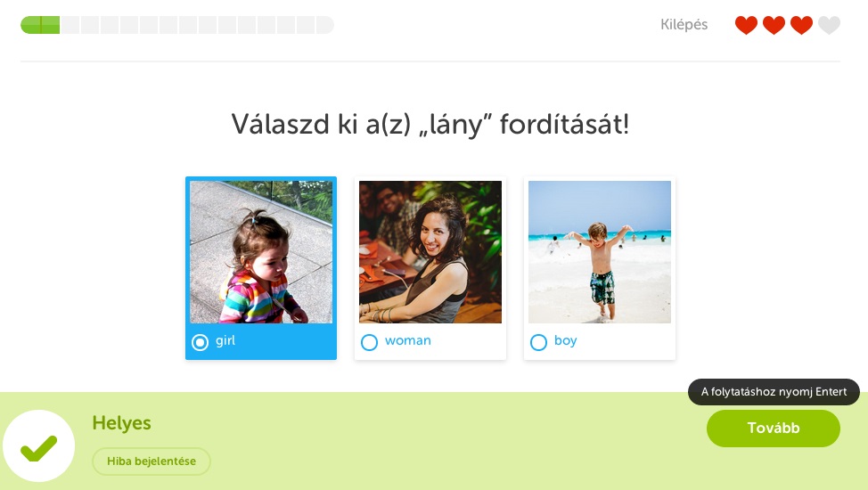The height and width of the screenshot is (490, 868).
Task: Click the empty gray heart icon
Action: [829, 25]
